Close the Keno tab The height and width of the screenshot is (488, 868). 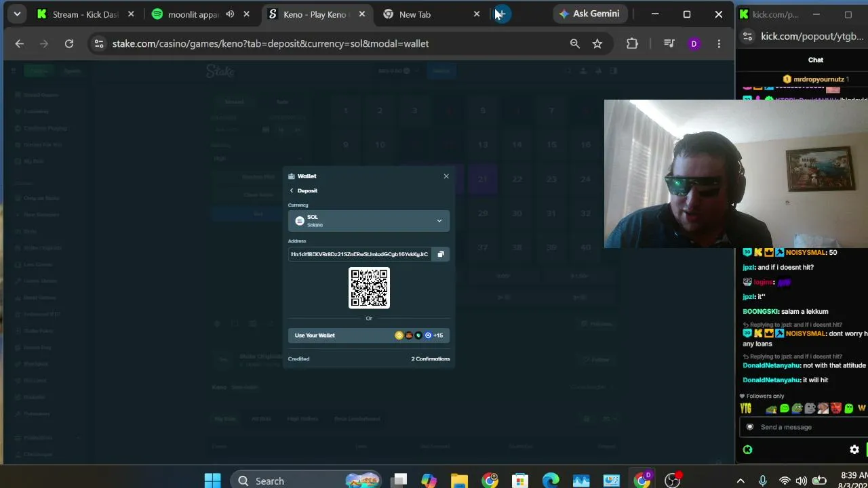362,14
